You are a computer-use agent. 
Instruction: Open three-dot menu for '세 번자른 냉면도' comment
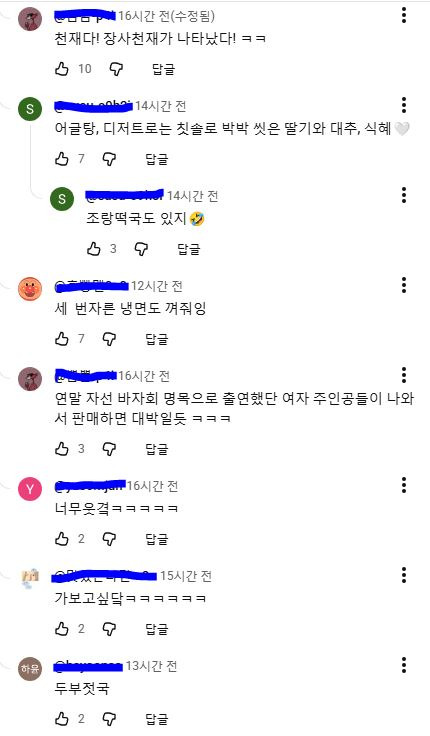pos(404,285)
